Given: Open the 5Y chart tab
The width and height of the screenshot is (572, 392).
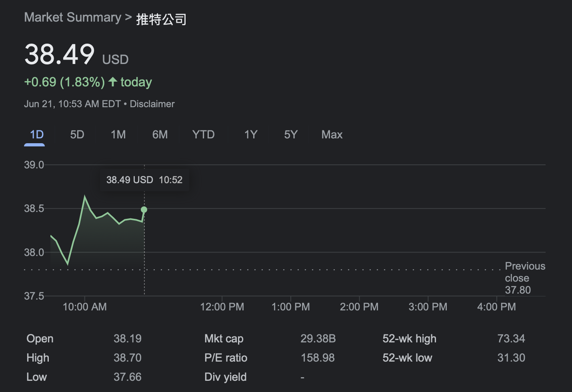Looking at the screenshot, I should click(x=291, y=134).
